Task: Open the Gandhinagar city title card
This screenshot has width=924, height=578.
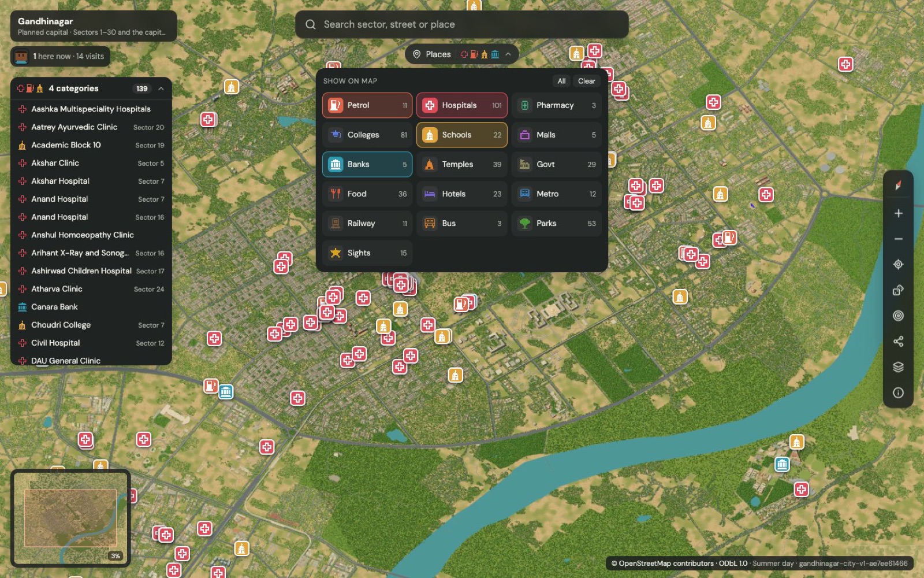Action: (x=94, y=26)
